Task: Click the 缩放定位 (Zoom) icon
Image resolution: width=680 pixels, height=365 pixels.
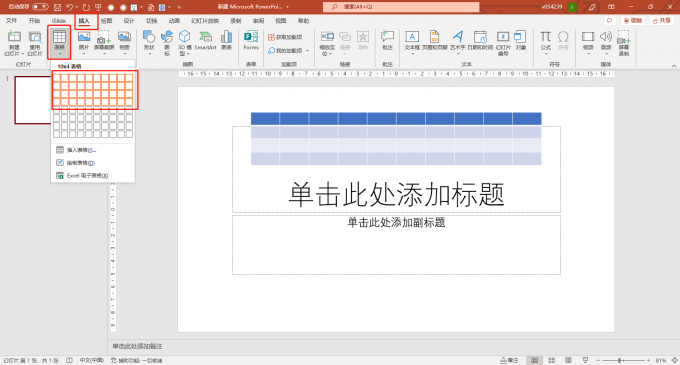Action: pos(327,37)
